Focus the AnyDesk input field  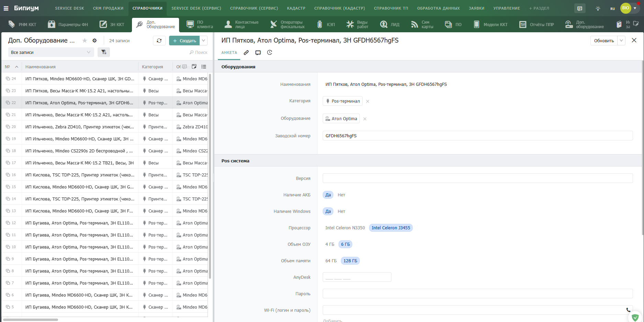(x=357, y=277)
